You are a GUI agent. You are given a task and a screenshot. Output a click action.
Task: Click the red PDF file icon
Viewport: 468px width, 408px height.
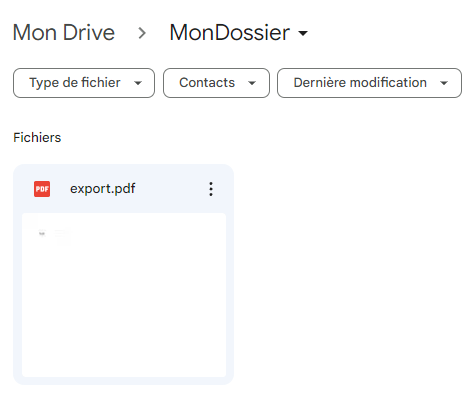(42, 189)
